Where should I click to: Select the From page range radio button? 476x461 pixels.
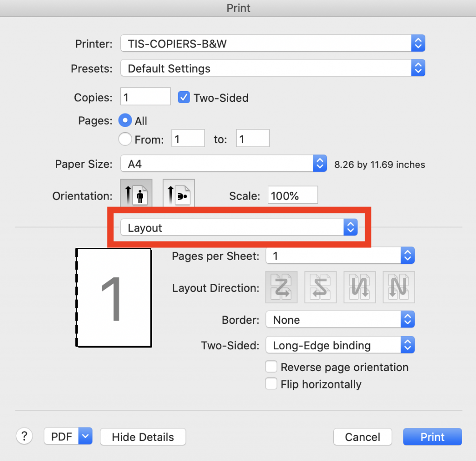click(125, 139)
